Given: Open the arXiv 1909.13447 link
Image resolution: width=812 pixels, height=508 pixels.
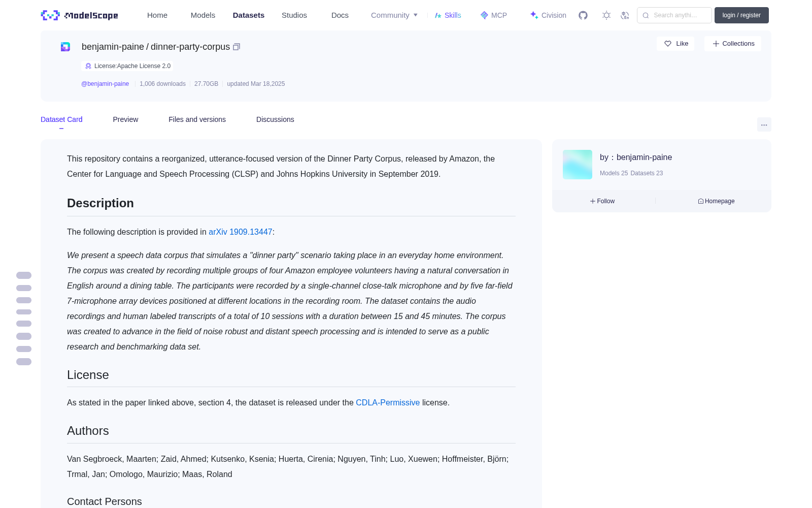Looking at the screenshot, I should [x=241, y=232].
